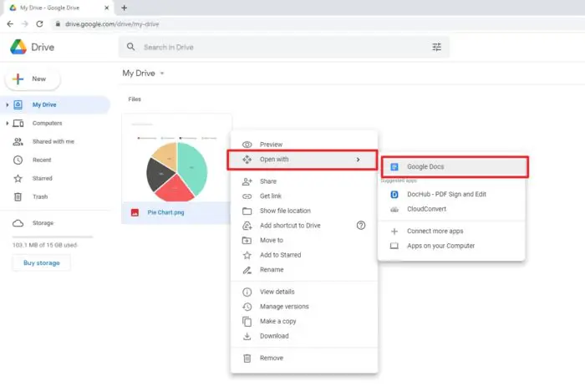Image resolution: width=585 pixels, height=392 pixels.
Task: Click the Google Drive logo
Action: 18,47
